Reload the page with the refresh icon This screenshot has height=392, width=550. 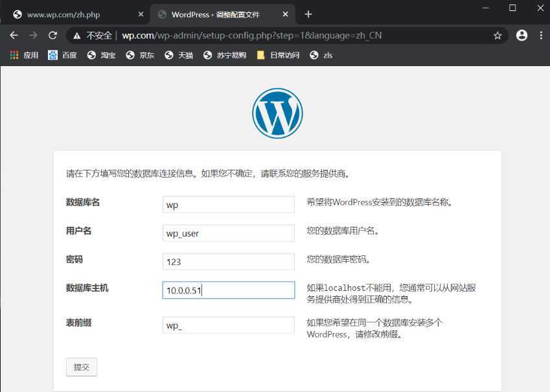click(x=52, y=35)
